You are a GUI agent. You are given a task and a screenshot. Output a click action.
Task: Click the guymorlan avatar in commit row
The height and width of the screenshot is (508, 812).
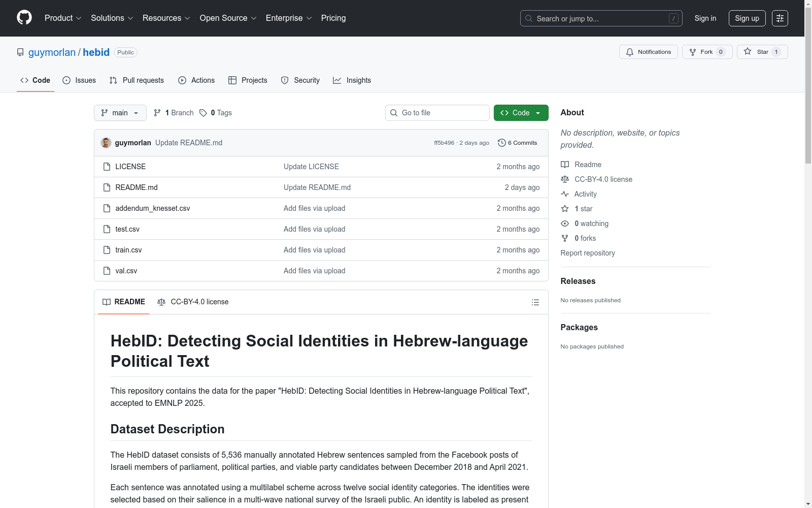coord(106,143)
